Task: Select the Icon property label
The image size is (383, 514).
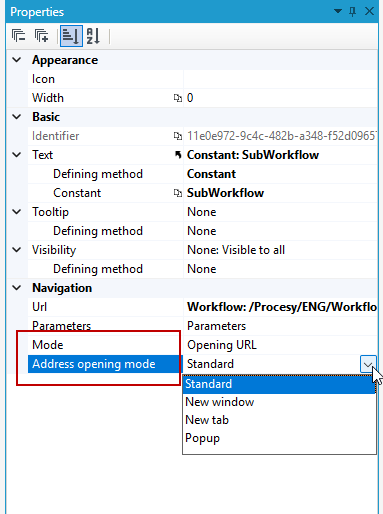Action: [43, 79]
